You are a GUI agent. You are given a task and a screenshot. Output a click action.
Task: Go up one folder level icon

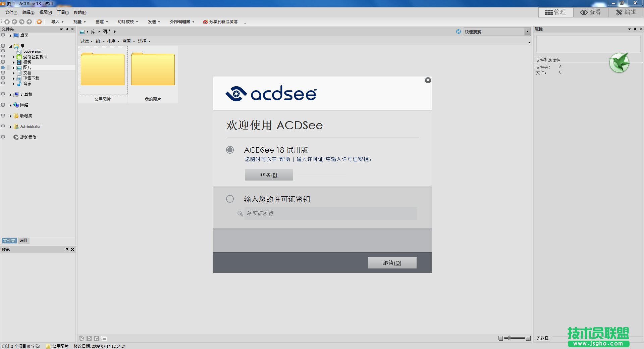[x=29, y=22]
